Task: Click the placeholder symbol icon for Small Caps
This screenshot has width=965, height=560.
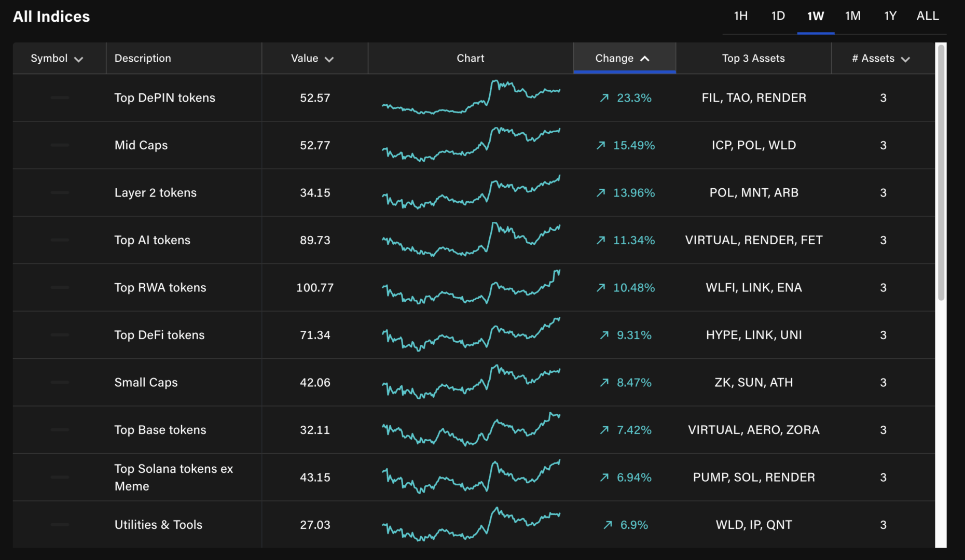Action: click(x=60, y=382)
